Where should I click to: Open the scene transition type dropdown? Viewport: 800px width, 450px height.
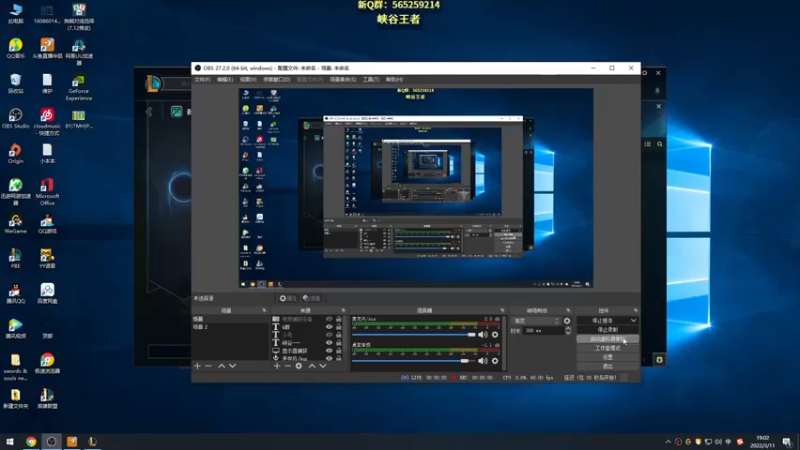click(x=535, y=321)
